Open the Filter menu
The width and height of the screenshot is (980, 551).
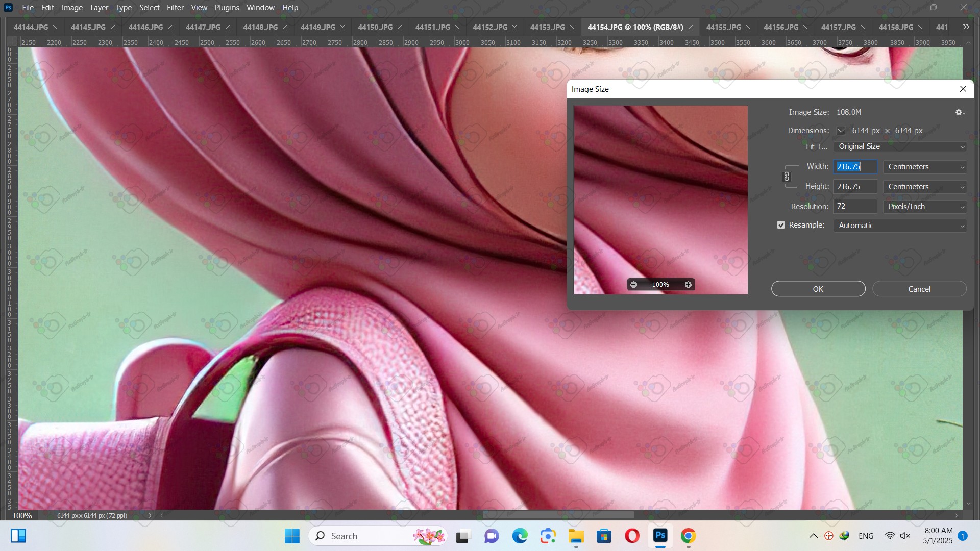(x=175, y=8)
